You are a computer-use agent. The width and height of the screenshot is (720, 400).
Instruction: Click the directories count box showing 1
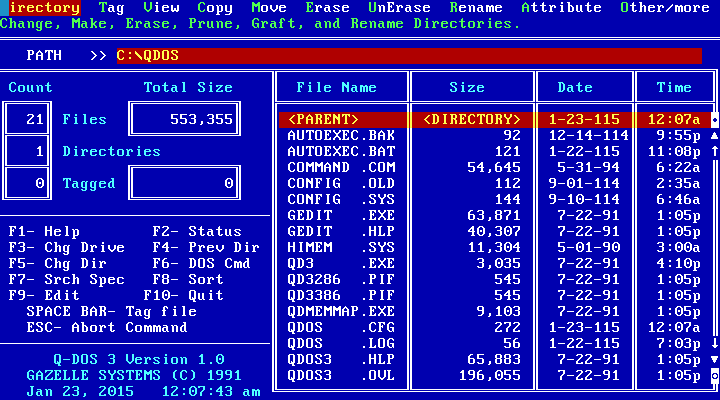point(27,151)
